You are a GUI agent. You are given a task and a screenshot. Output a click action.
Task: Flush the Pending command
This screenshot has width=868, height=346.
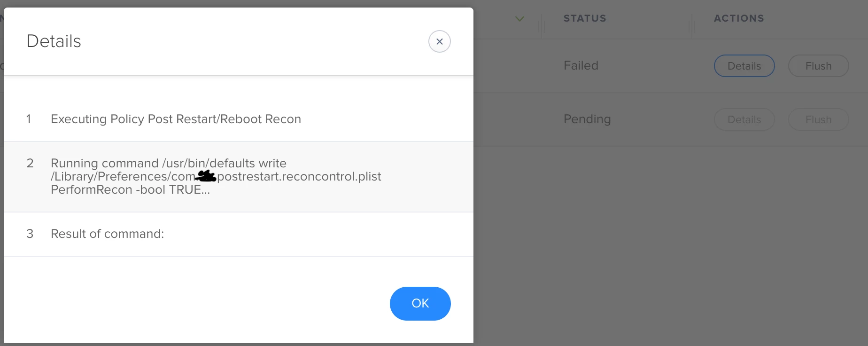coord(818,119)
